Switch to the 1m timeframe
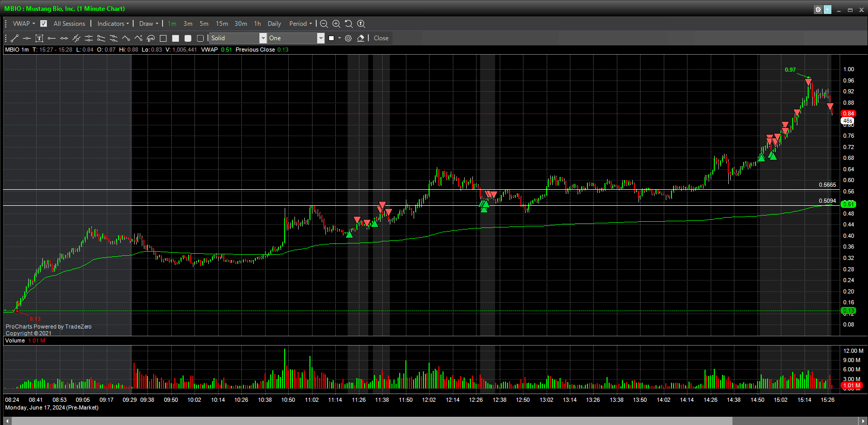This screenshot has width=868, height=425. pyautogui.click(x=172, y=24)
